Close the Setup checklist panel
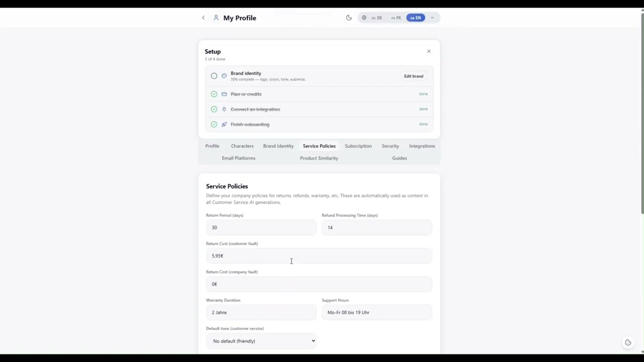 [429, 51]
